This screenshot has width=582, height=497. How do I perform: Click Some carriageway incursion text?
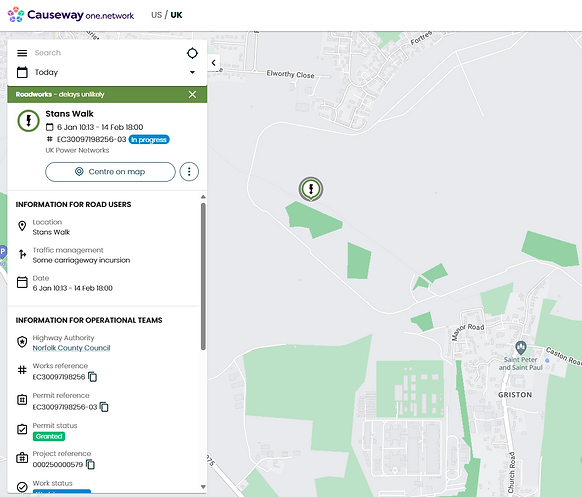coord(81,260)
